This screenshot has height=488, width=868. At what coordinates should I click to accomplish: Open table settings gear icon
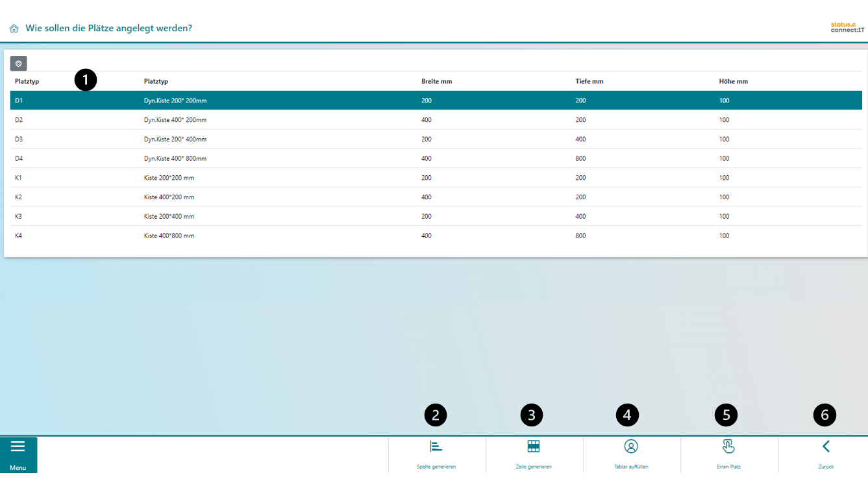pyautogui.click(x=18, y=64)
